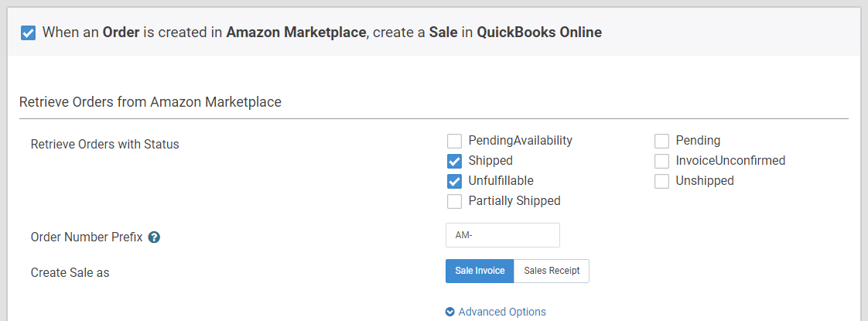Click the Partially Shipped label
Image resolution: width=868 pixels, height=321 pixels.
514,200
